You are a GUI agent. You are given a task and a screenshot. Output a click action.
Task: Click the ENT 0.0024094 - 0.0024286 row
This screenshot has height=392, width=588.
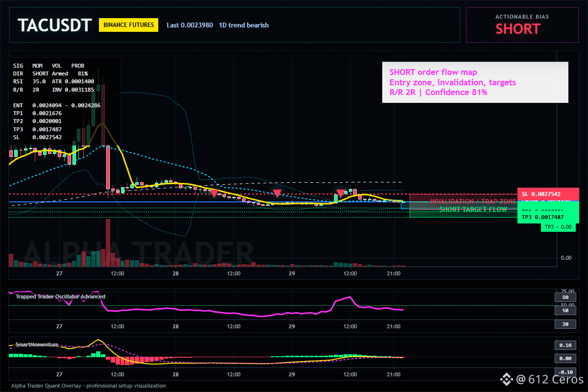pos(57,105)
